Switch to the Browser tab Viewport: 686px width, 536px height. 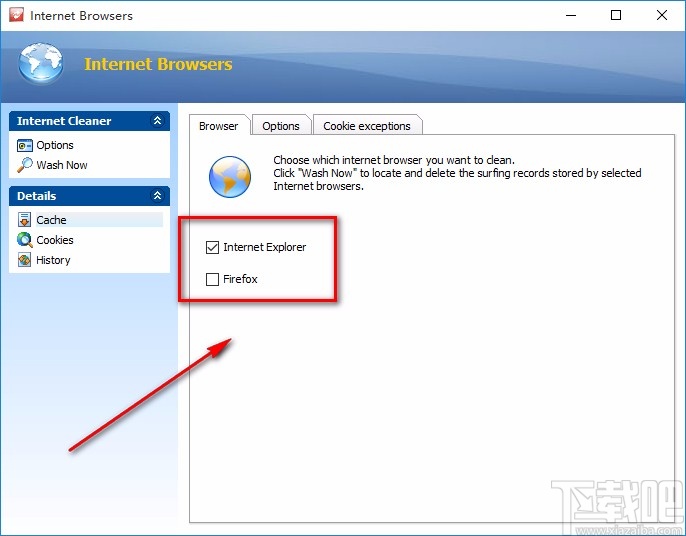(219, 126)
